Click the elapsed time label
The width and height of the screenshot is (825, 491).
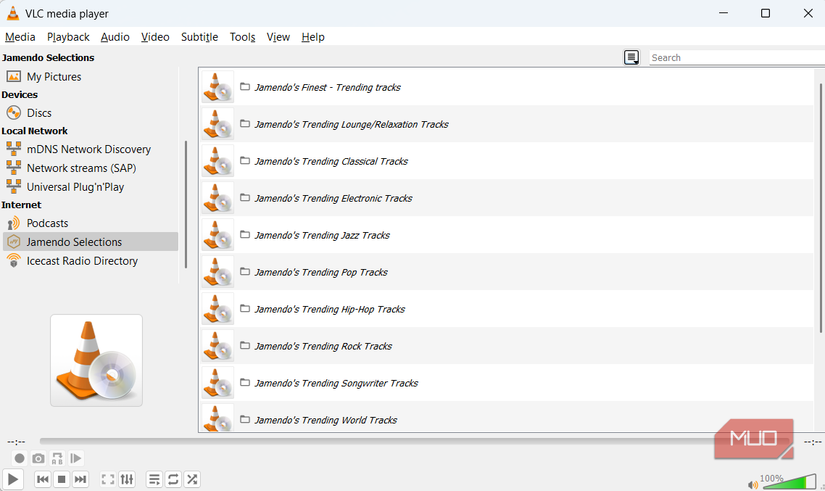tap(16, 442)
